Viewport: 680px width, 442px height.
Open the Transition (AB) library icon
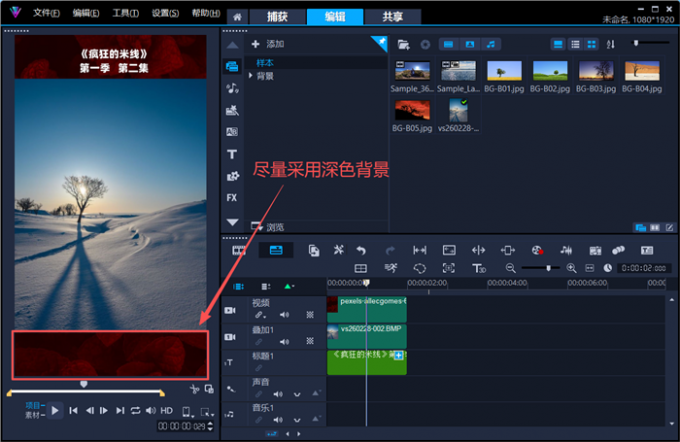pos(232,132)
